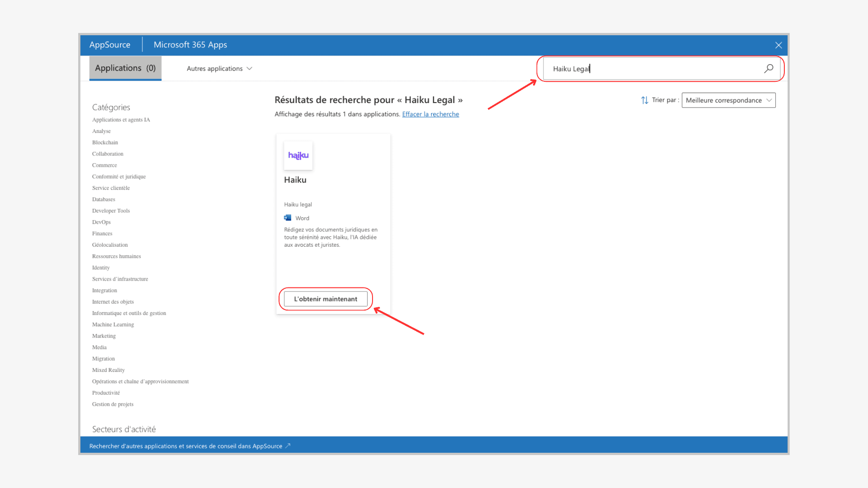Choose the Productivité category
Viewport: 868px width, 488px height.
tap(106, 393)
